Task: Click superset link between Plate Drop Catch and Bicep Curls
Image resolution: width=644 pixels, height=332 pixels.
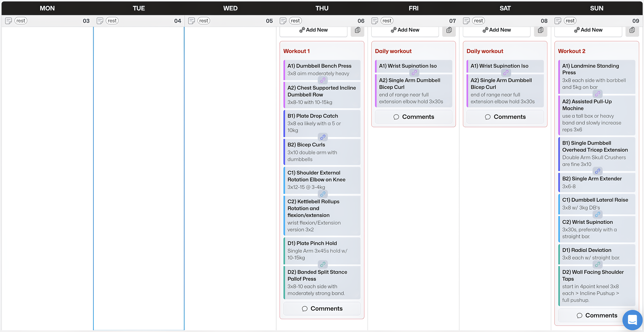Action: [x=323, y=137]
